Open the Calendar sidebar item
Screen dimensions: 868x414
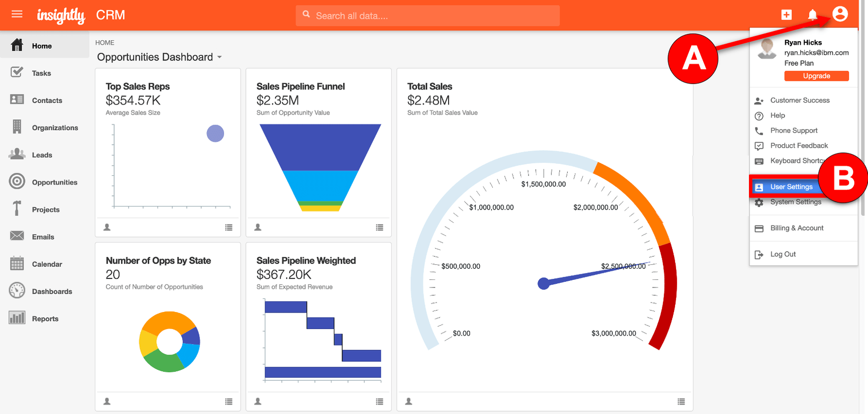[47, 264]
